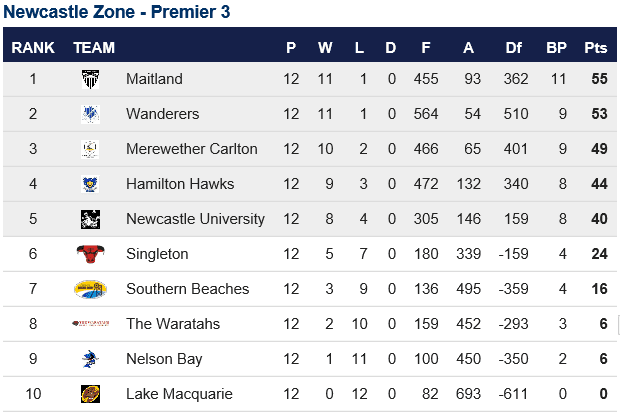The width and height of the screenshot is (620, 413).
Task: Click the BP column header
Action: click(x=556, y=48)
